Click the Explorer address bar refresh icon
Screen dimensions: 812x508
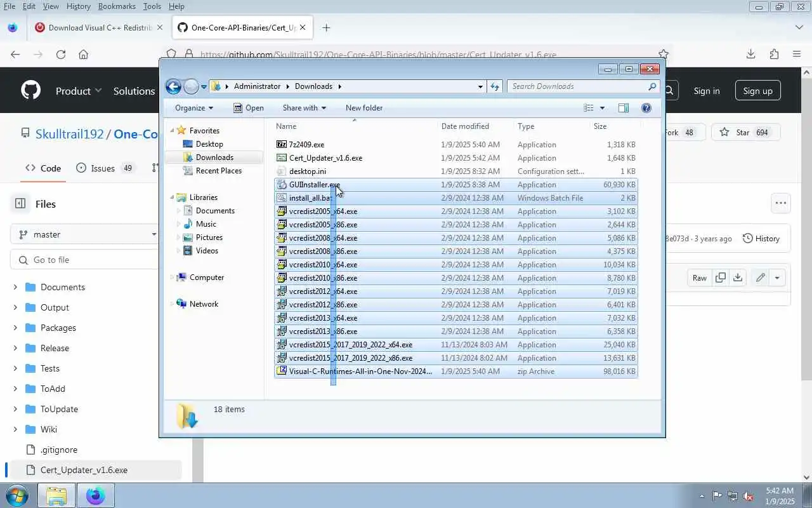(495, 86)
